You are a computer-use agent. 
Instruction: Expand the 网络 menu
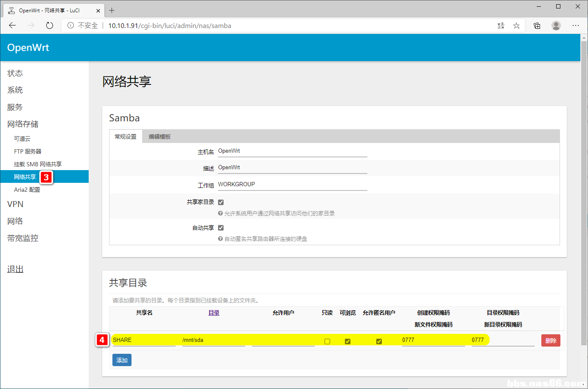(15, 221)
